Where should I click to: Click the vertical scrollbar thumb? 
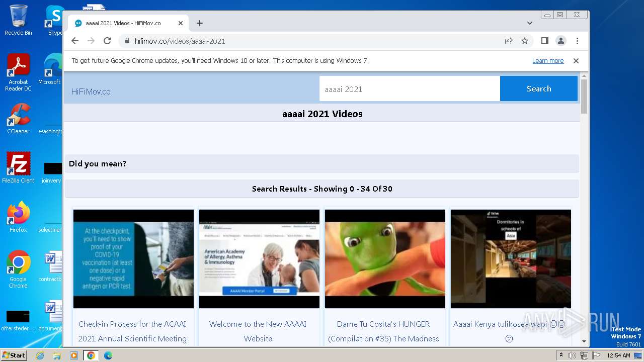point(584,97)
